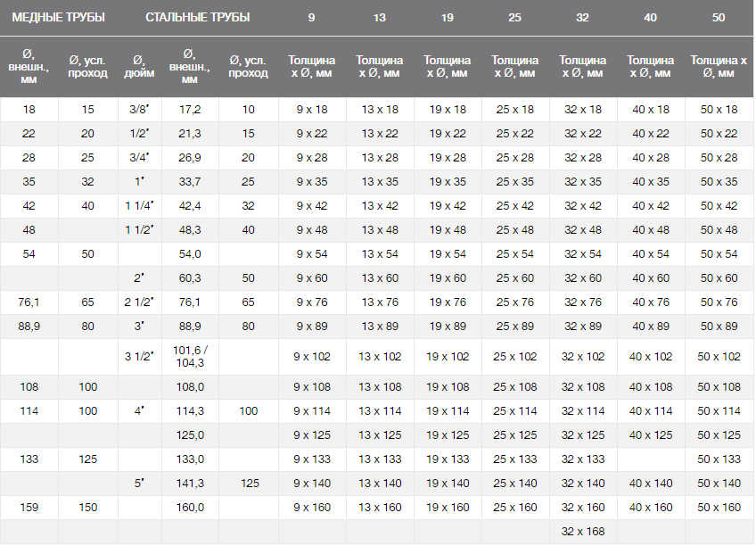This screenshot has width=756, height=546.
Task: Click the 17,2 steel diameter cell
Action: (190, 110)
